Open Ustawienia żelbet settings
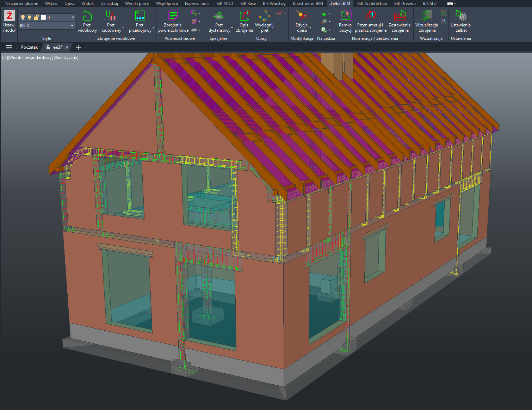This screenshot has width=532, height=410. (460, 21)
